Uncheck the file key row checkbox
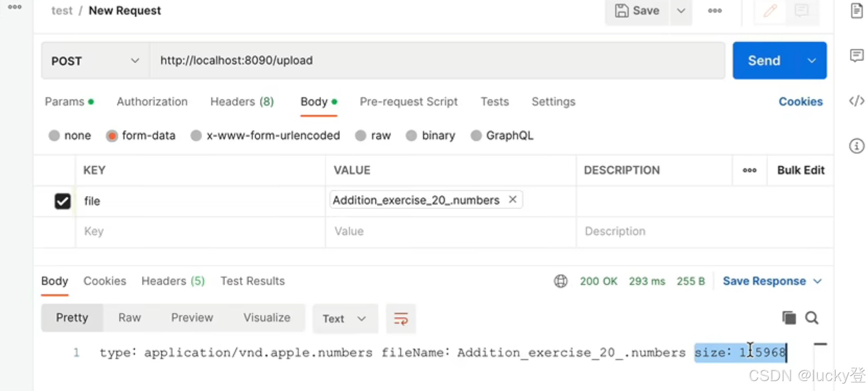The height and width of the screenshot is (391, 868). 63,201
